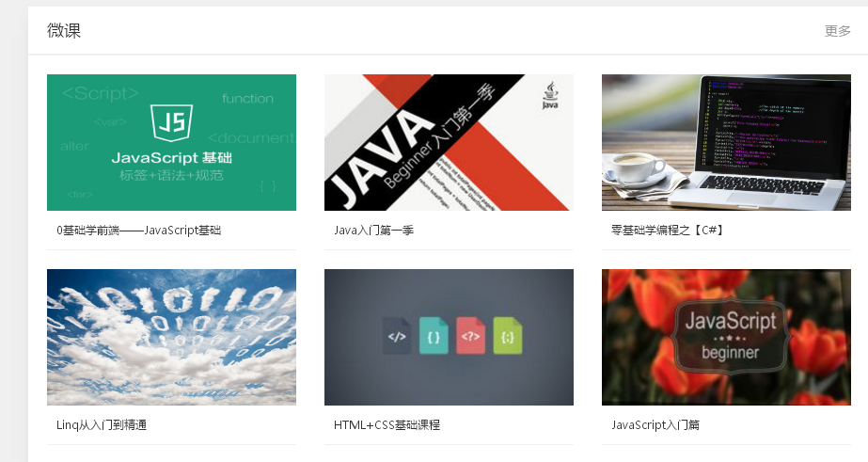868x462 pixels.
Task: Click the 微课 section heading
Action: [x=64, y=31]
